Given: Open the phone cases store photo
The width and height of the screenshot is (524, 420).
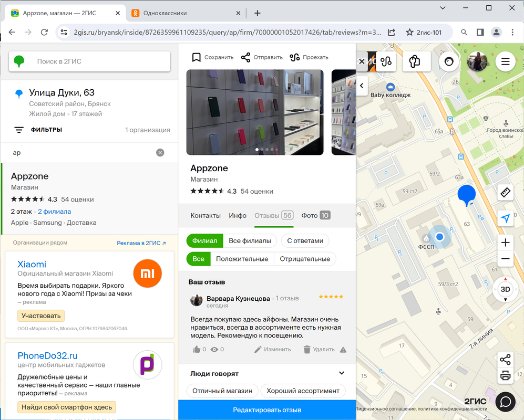Looking at the screenshot, I should pos(255,112).
